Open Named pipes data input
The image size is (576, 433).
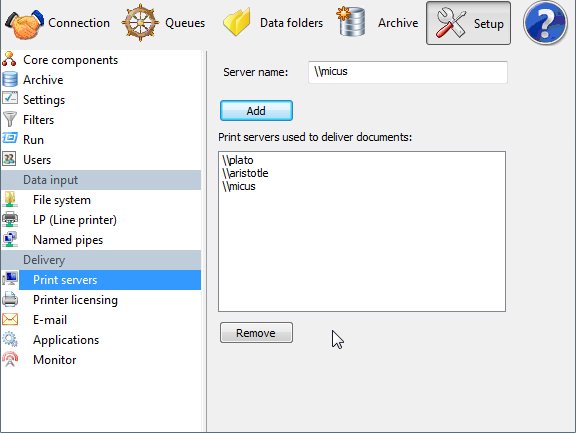[x=68, y=240]
